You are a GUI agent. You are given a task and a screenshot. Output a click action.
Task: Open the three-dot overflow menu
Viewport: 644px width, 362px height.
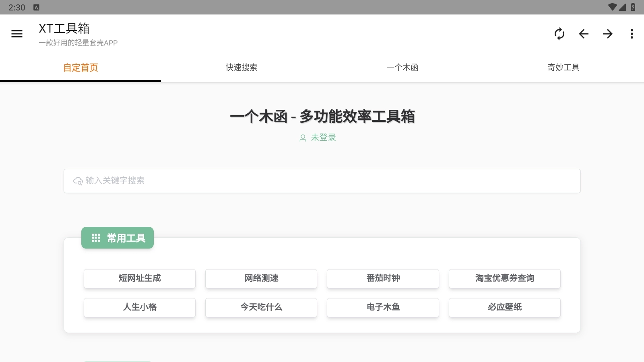(632, 34)
